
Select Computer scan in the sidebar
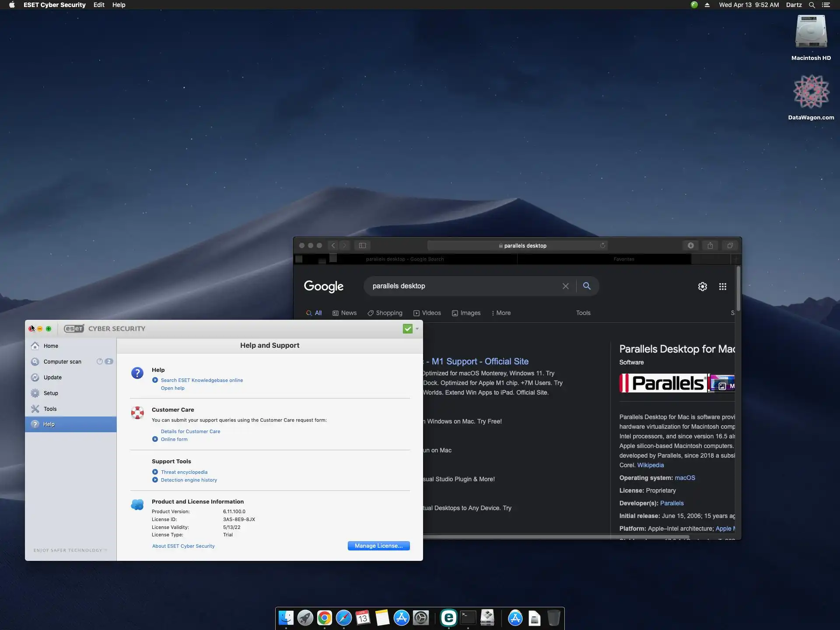tap(62, 361)
